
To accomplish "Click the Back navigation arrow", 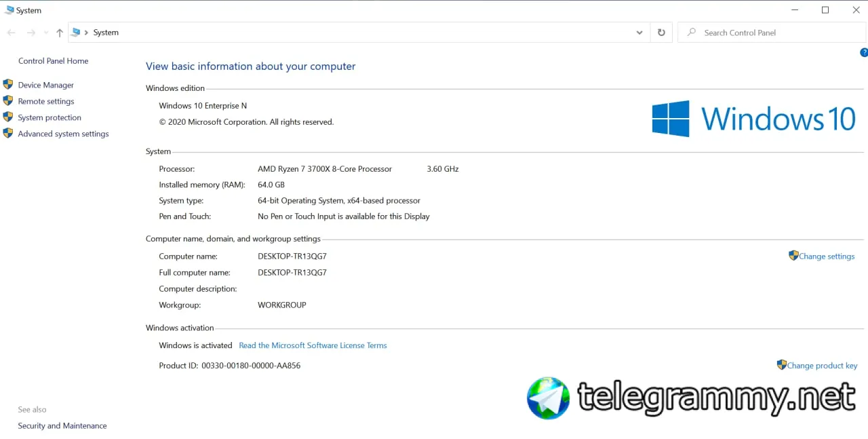I will coord(11,33).
